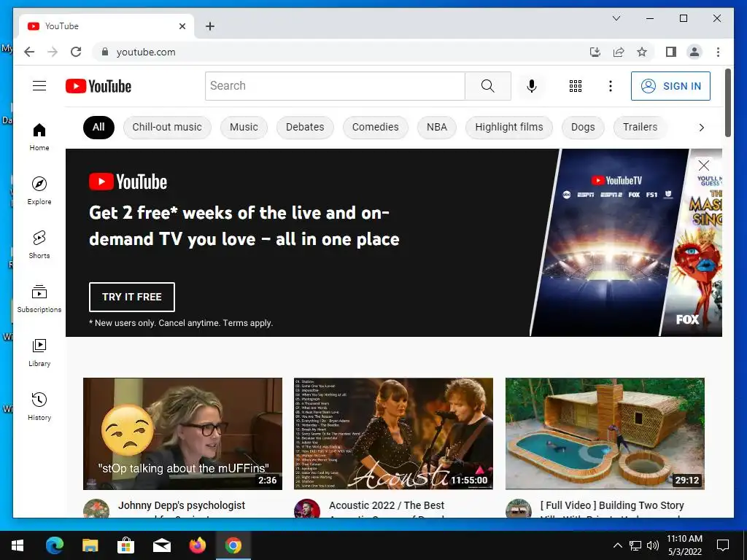This screenshot has width=747, height=560.
Task: Go to Home in sidebar
Action: (x=39, y=137)
